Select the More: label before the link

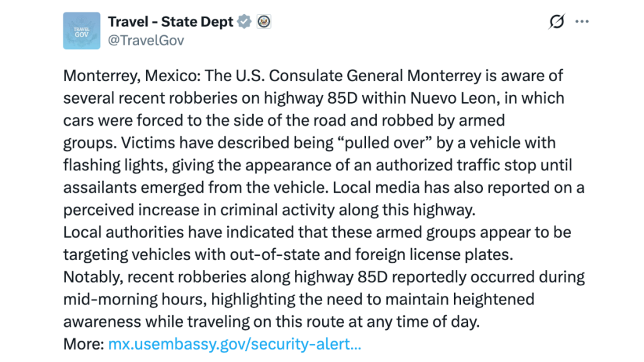(x=80, y=344)
